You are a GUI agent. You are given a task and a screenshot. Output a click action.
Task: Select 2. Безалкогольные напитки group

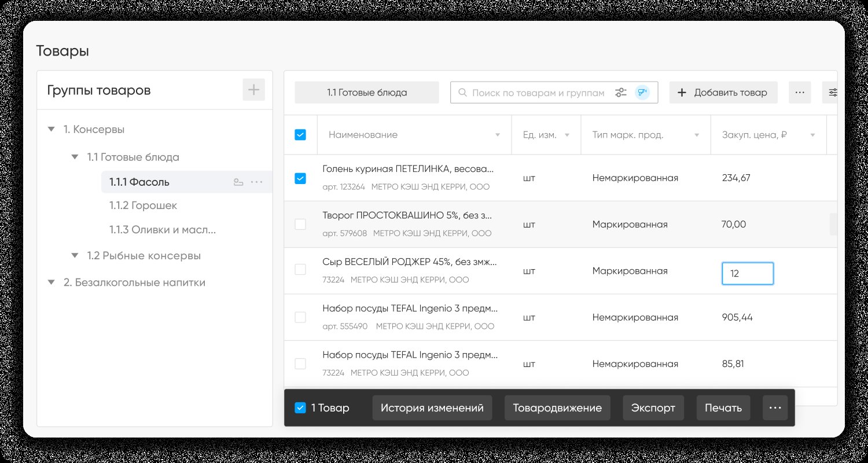(134, 282)
